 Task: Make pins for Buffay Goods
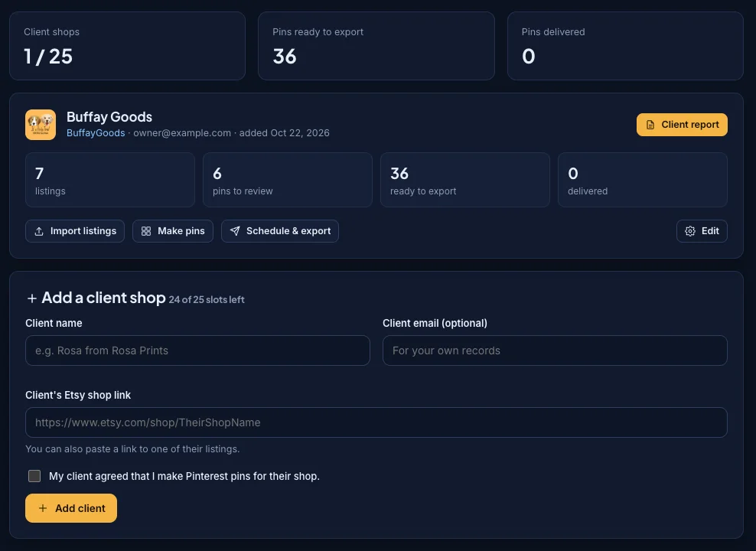coord(173,231)
